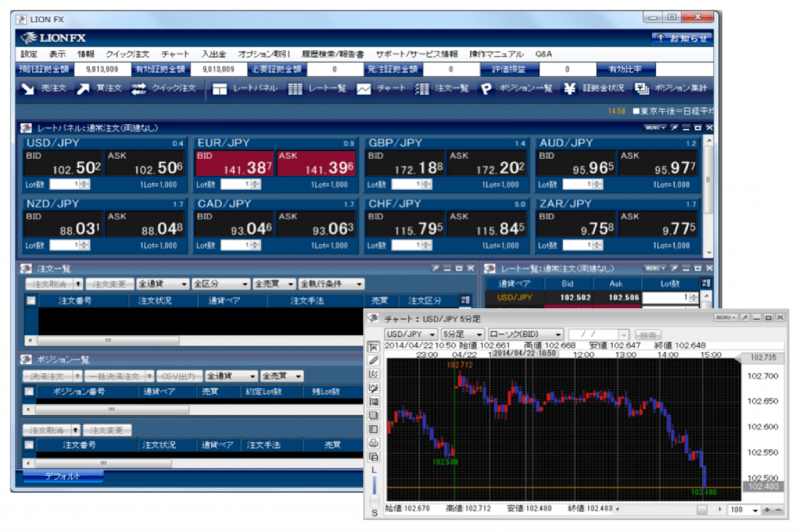
Task: Click the chart window copy icon
Action: (373, 415)
